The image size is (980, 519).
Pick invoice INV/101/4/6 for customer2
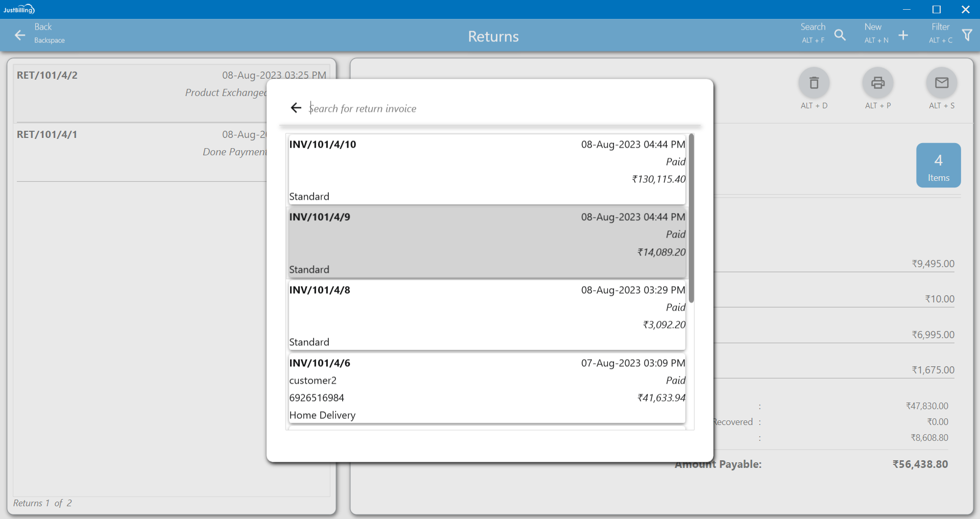(487, 388)
